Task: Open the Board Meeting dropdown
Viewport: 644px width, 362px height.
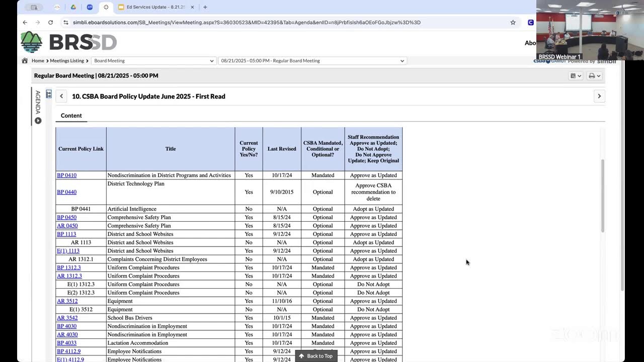Action: pyautogui.click(x=153, y=61)
